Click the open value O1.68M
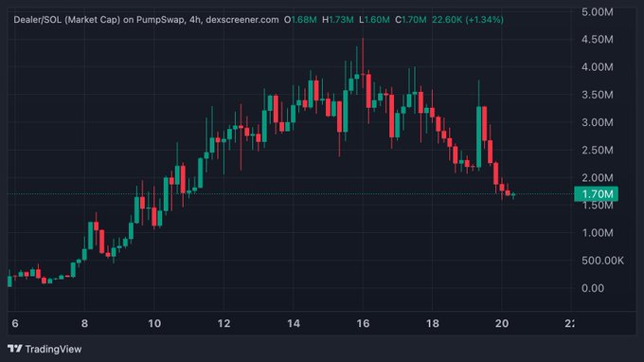The height and width of the screenshot is (362, 644). [x=300, y=20]
